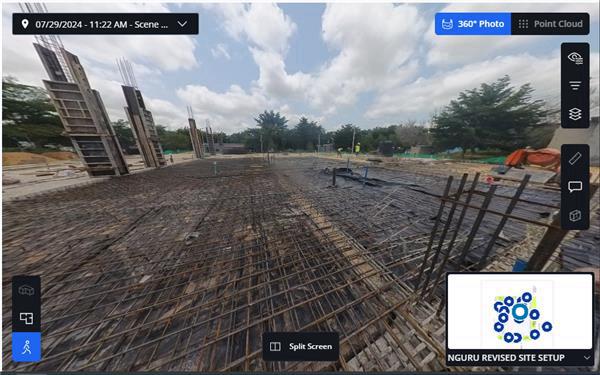Switch to 360° Photo view

point(473,24)
